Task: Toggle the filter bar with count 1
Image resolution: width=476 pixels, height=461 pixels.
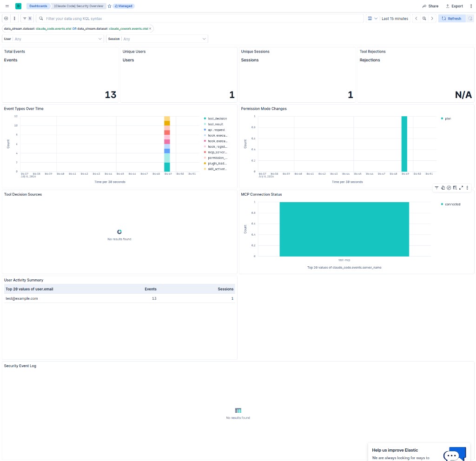Action: 27,19
